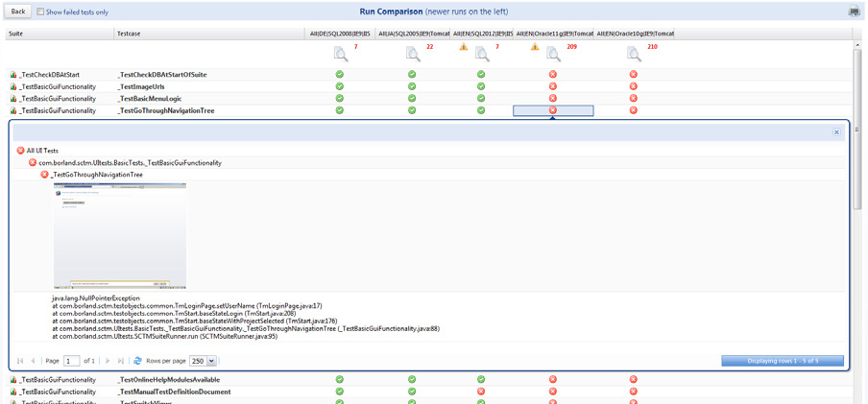Sort by Suite column header
Image resolution: width=868 pixels, height=404 pixels.
point(60,34)
